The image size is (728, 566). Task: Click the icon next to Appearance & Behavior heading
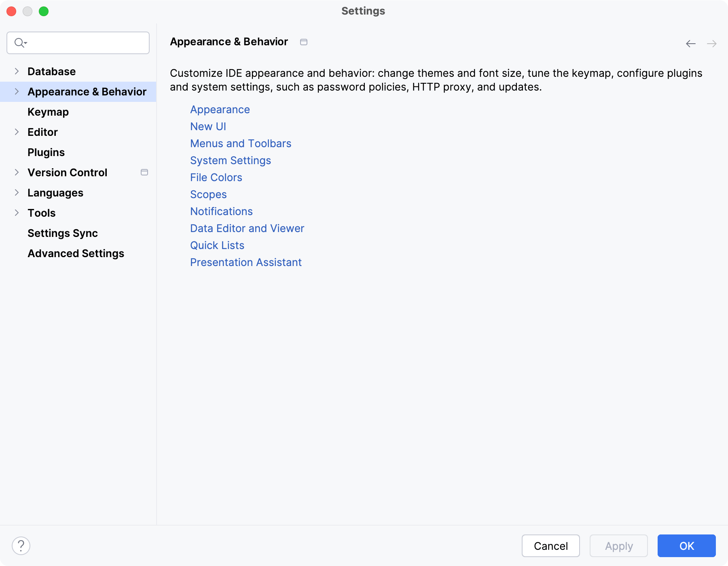coord(304,42)
